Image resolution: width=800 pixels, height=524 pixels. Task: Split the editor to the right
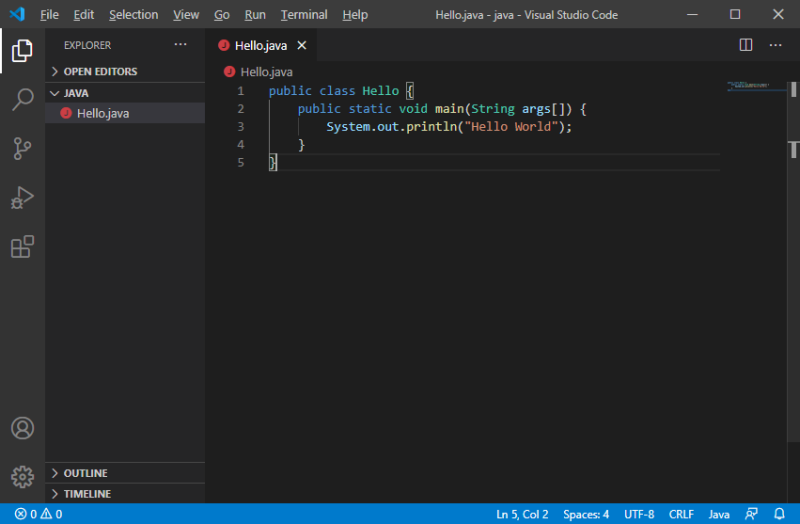(746, 45)
